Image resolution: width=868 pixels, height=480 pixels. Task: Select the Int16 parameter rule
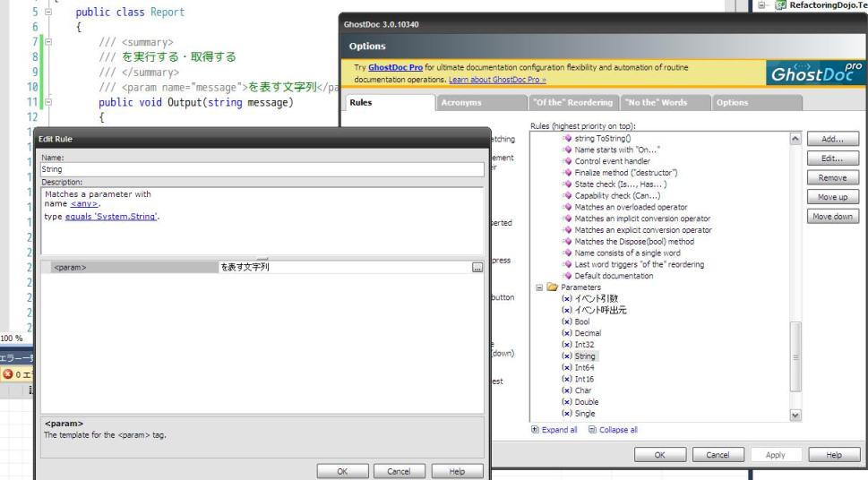click(584, 379)
